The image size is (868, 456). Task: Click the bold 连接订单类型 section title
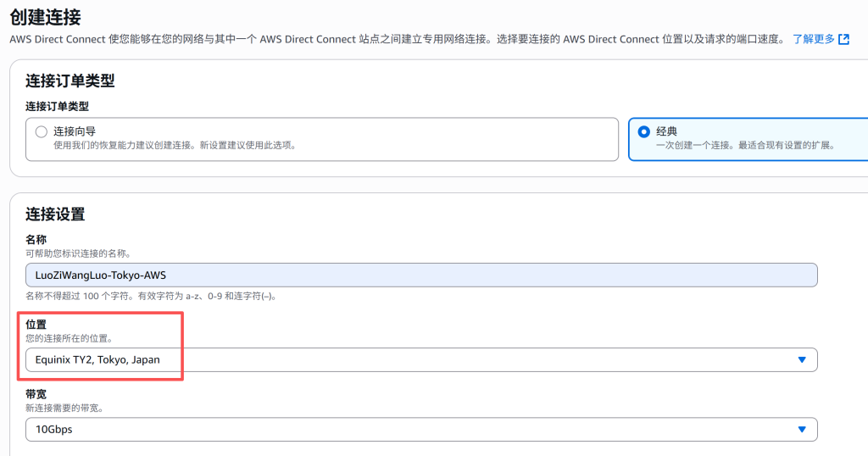coord(70,81)
